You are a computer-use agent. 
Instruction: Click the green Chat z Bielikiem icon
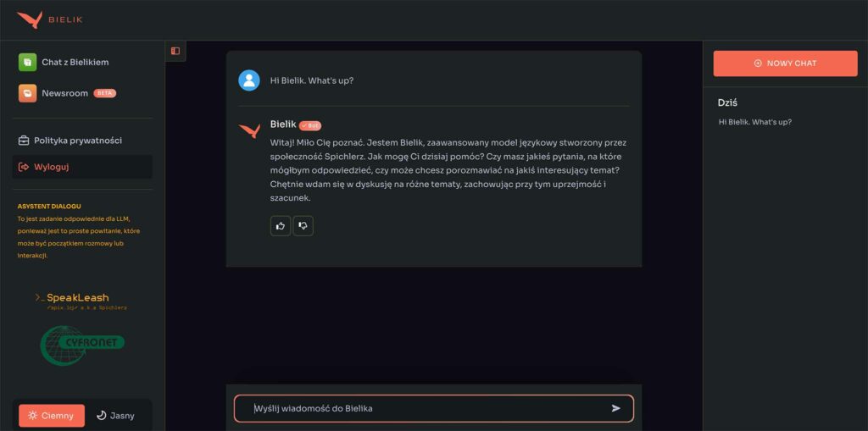point(27,62)
